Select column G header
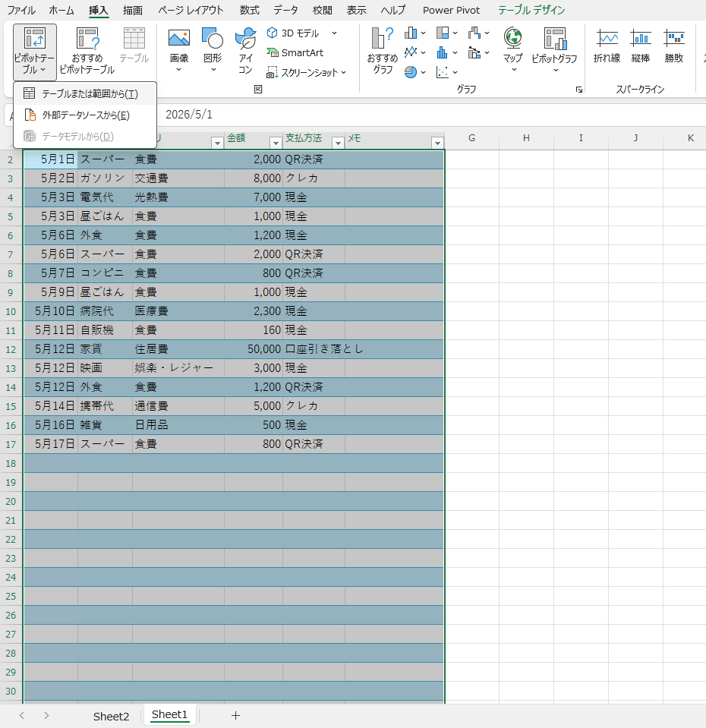706x728 pixels. pyautogui.click(x=471, y=138)
